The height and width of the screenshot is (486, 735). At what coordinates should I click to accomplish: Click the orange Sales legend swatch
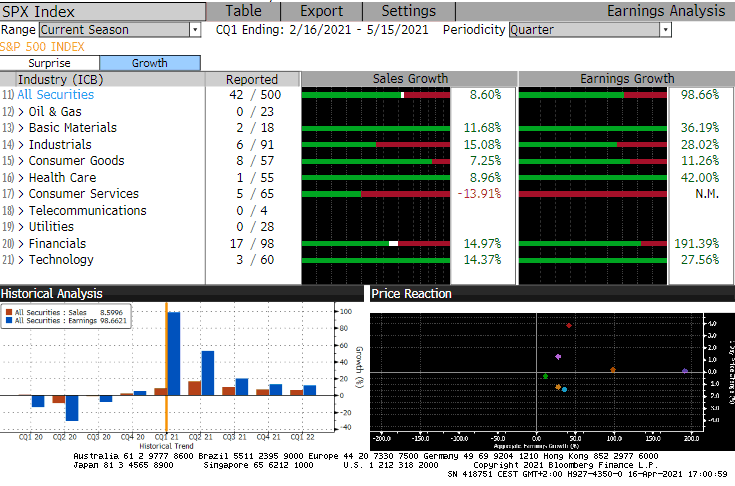pyautogui.click(x=7, y=314)
